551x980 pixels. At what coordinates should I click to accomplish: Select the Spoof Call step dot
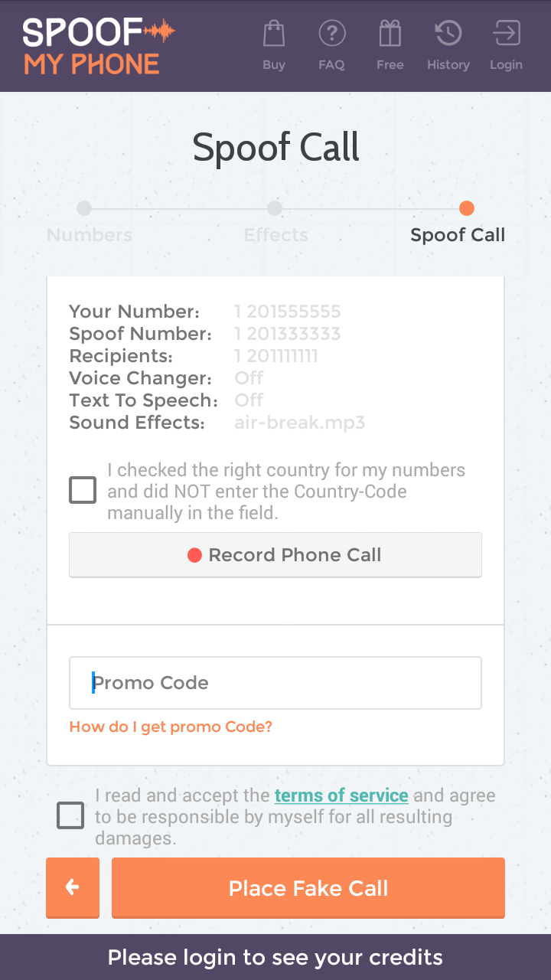click(466, 208)
